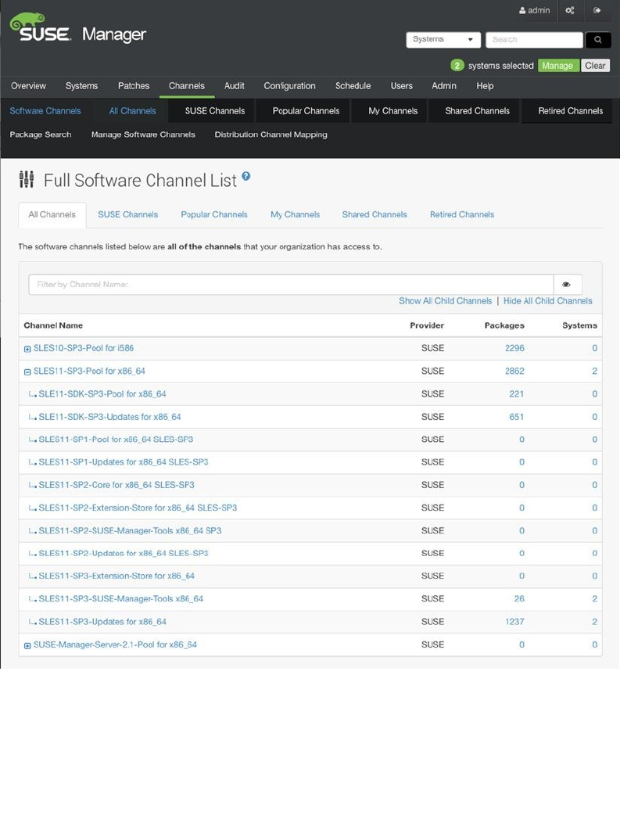Select SUSE Channels in dark submenu bar
The image size is (620, 840).
click(x=215, y=111)
